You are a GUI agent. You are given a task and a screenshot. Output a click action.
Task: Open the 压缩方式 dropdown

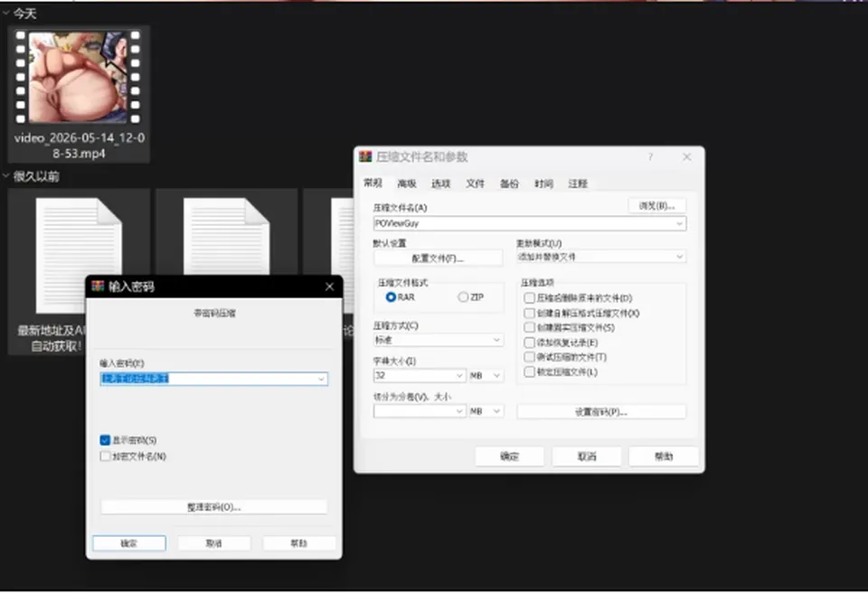point(438,340)
